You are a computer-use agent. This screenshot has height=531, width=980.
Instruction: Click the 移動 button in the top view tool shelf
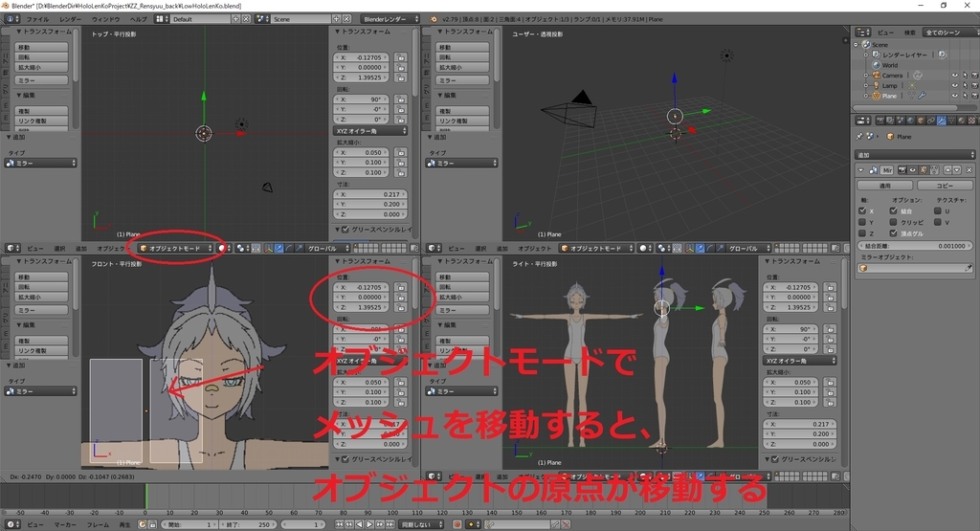coord(42,48)
